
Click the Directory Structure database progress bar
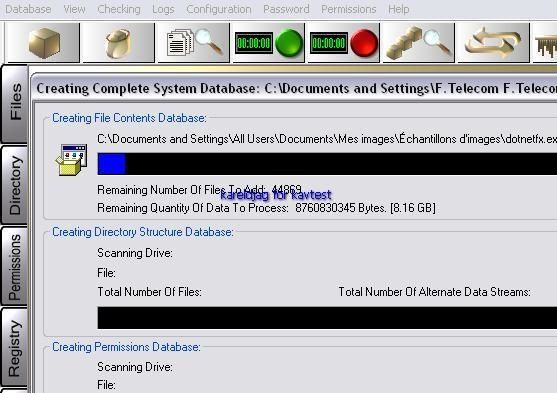pyautogui.click(x=327, y=318)
